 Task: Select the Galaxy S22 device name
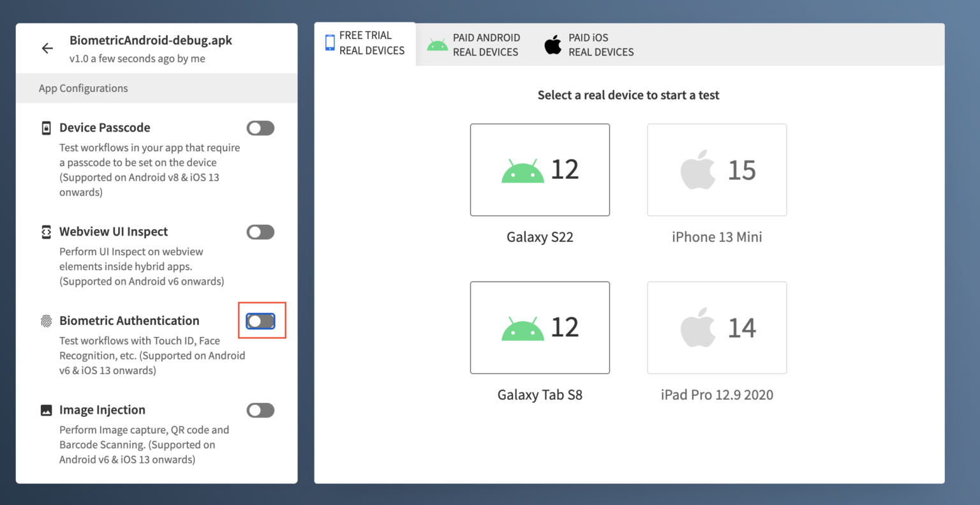pyautogui.click(x=540, y=237)
